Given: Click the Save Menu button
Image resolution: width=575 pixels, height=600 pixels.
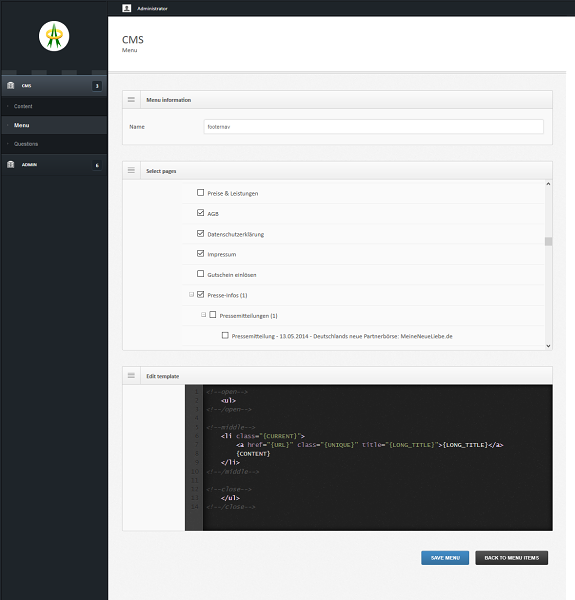Looking at the screenshot, I should pos(445,558).
